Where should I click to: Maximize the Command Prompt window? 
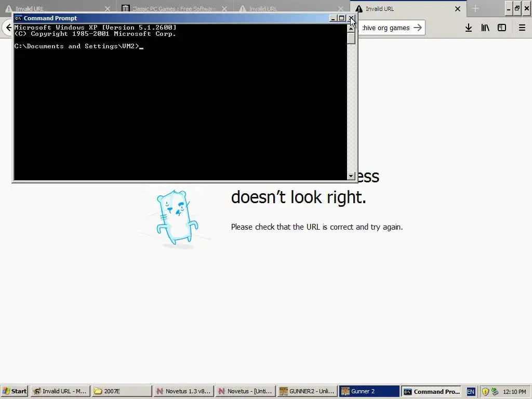click(342, 18)
